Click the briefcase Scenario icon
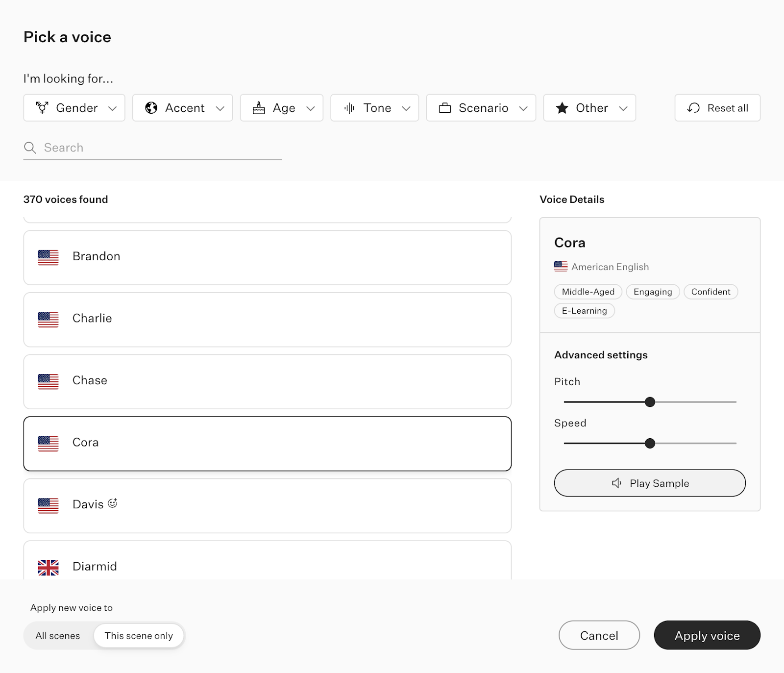This screenshot has height=673, width=784. (445, 108)
